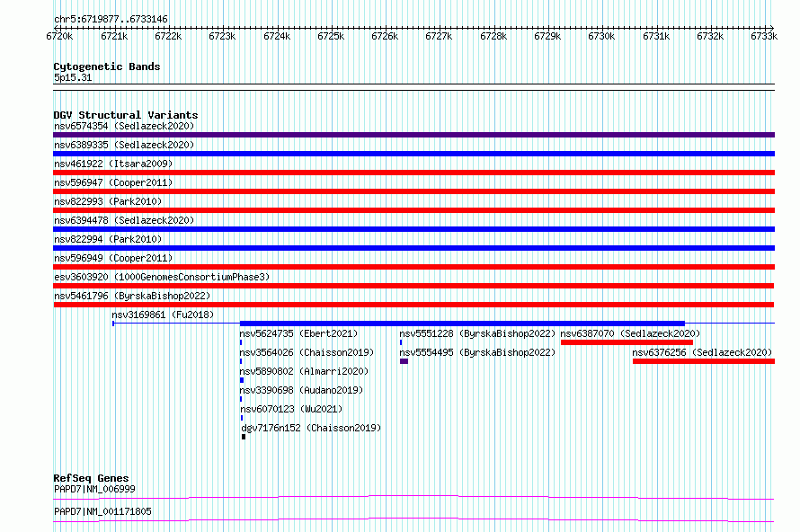This screenshot has width=800, height=532.
Task: Select the red nsv6387070 variant bar
Action: point(627,342)
